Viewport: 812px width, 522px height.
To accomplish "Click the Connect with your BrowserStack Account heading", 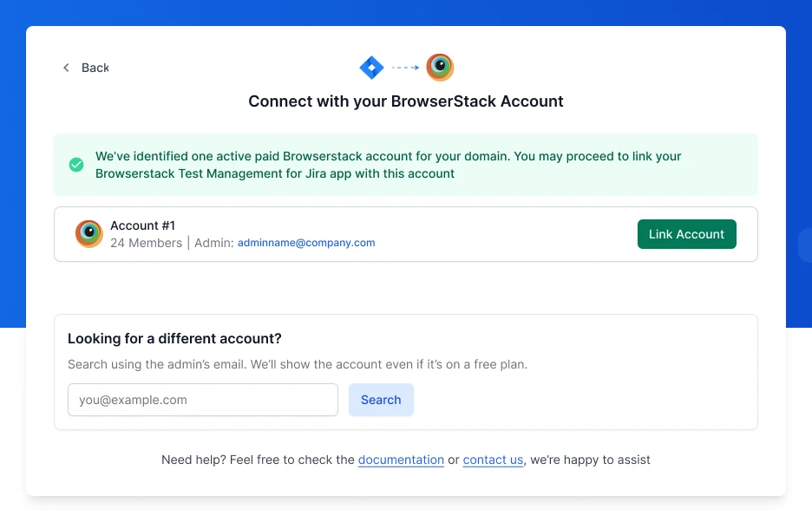I will 406,101.
